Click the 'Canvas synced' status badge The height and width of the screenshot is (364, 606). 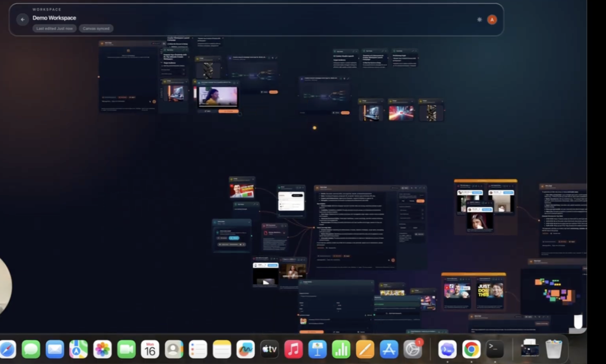[96, 28]
